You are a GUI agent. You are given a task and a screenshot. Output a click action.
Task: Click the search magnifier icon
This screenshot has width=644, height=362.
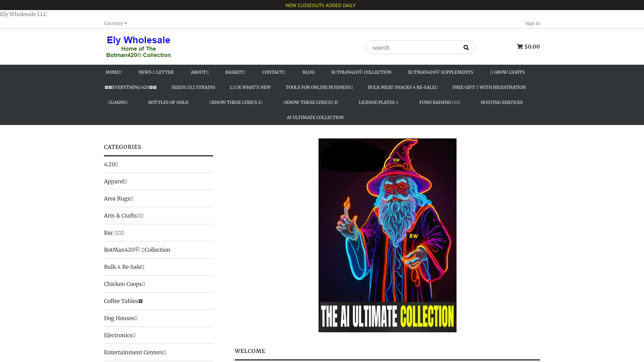(x=466, y=47)
